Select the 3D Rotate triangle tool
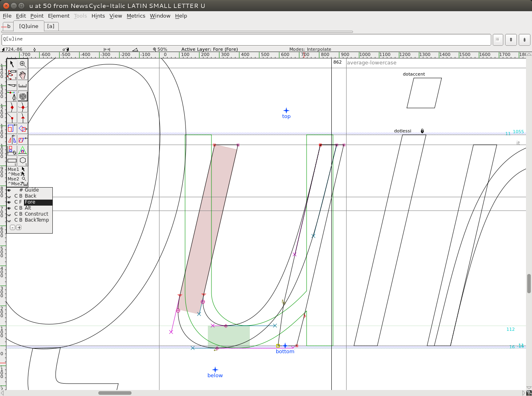 (x=23, y=150)
